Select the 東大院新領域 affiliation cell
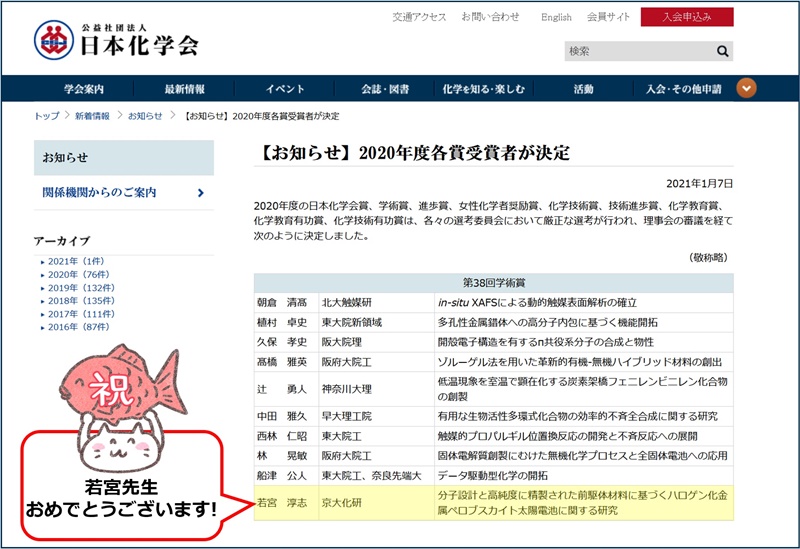This screenshot has height=549, width=800. pos(377,322)
